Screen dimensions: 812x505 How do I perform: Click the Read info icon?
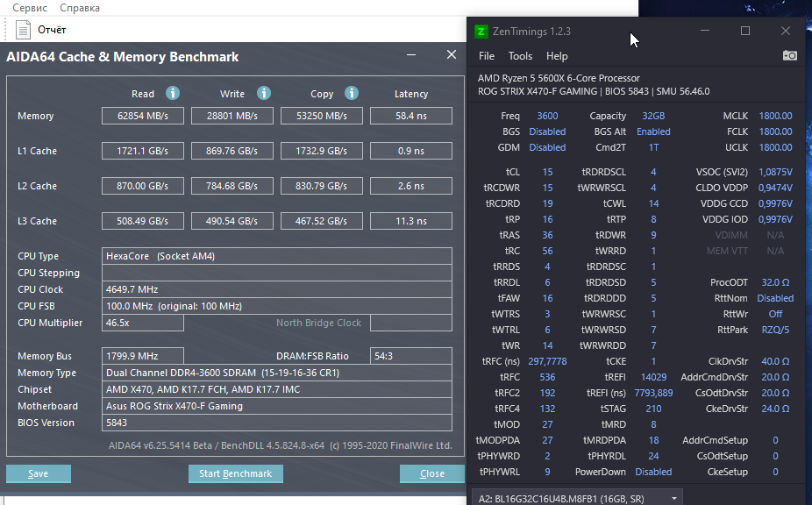(x=173, y=93)
